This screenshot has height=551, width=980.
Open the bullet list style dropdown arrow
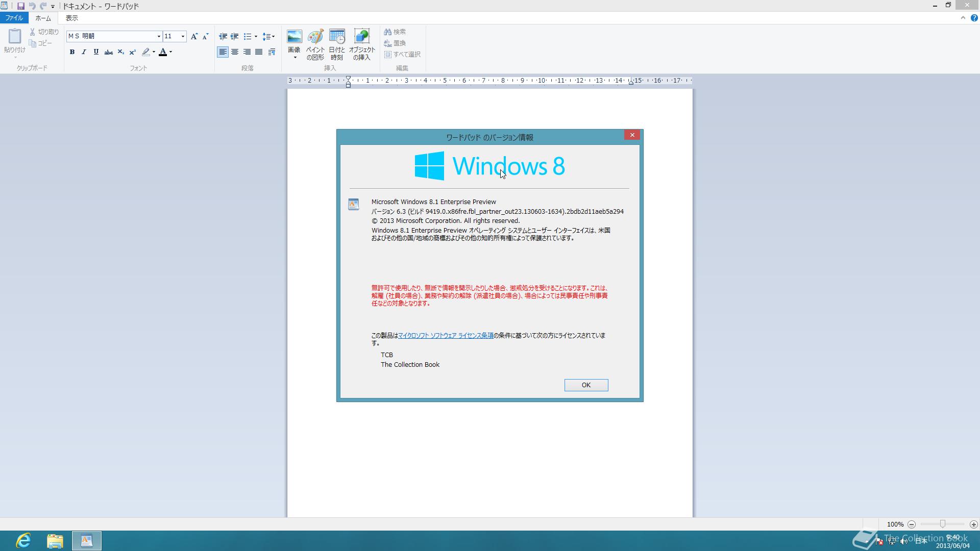pyautogui.click(x=256, y=36)
